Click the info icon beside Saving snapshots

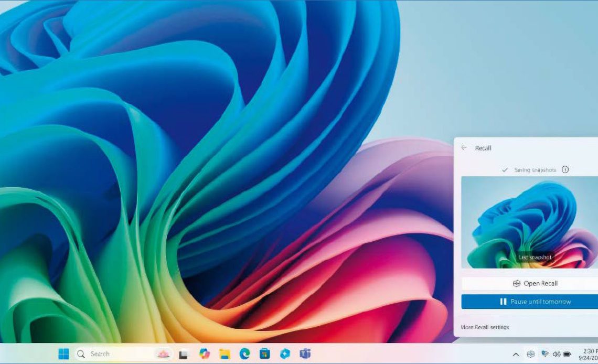565,169
